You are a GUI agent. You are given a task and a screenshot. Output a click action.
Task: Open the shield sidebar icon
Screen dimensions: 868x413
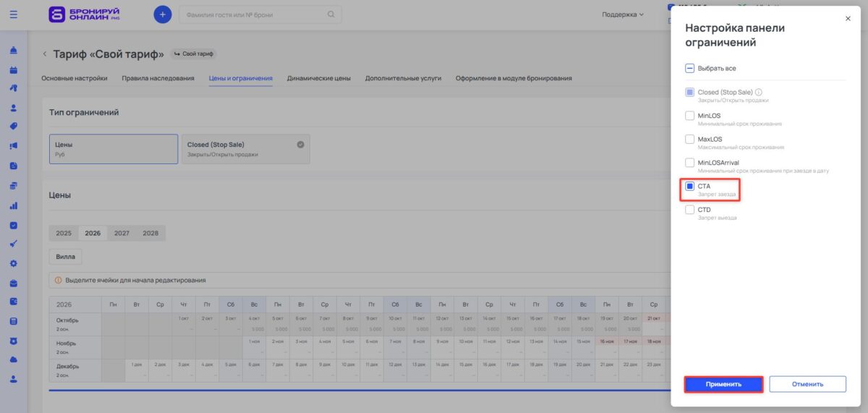pos(14,340)
